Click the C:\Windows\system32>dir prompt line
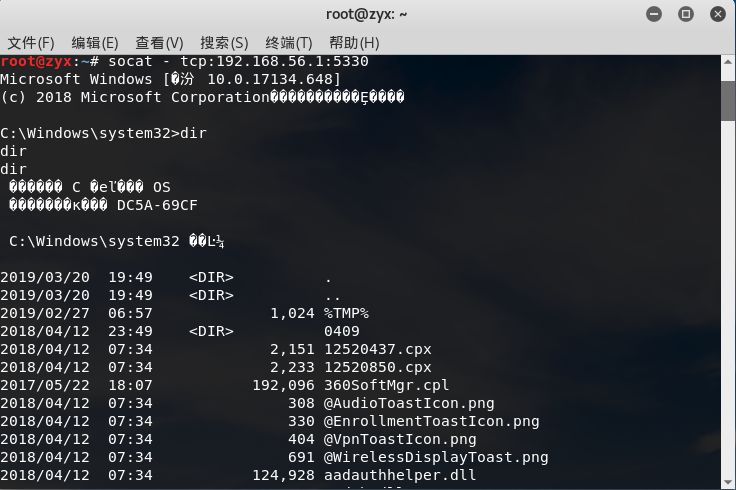The image size is (736, 490). tap(103, 133)
